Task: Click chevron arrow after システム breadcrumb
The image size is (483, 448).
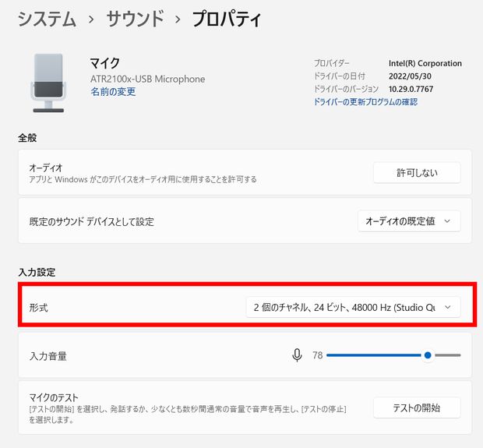Action: pos(91,19)
